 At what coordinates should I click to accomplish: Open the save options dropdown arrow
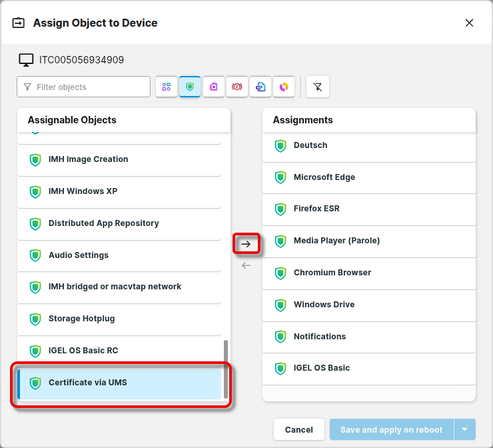465,430
